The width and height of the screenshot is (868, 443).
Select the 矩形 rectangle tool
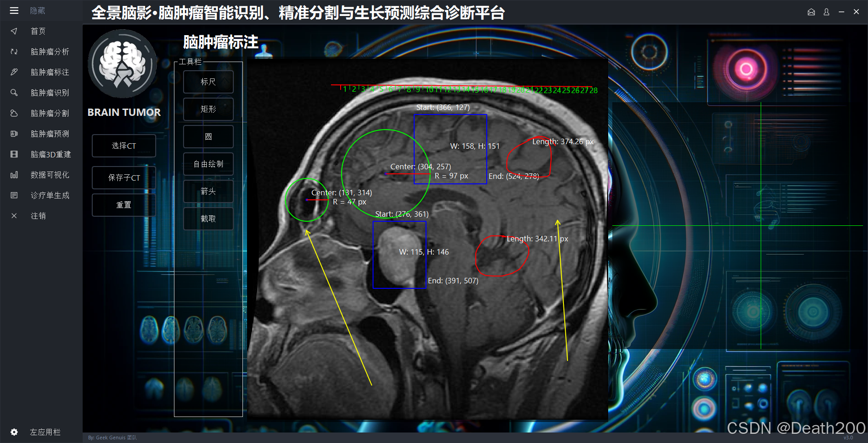coord(208,109)
